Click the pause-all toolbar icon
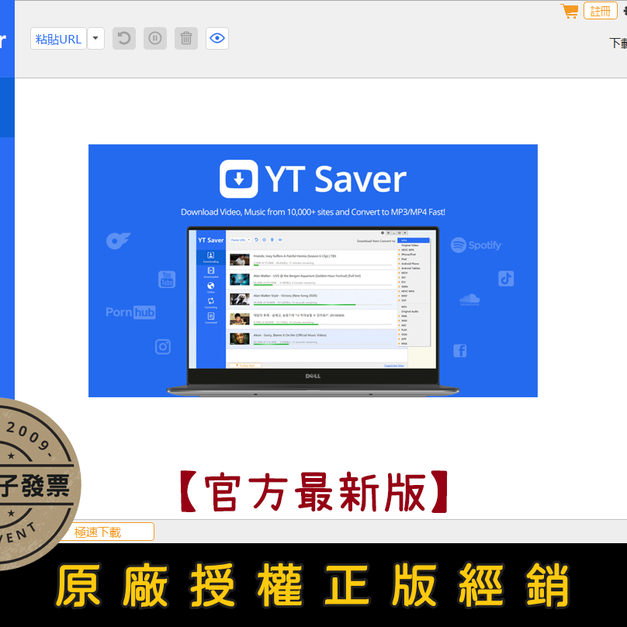This screenshot has width=627, height=627. [x=155, y=39]
